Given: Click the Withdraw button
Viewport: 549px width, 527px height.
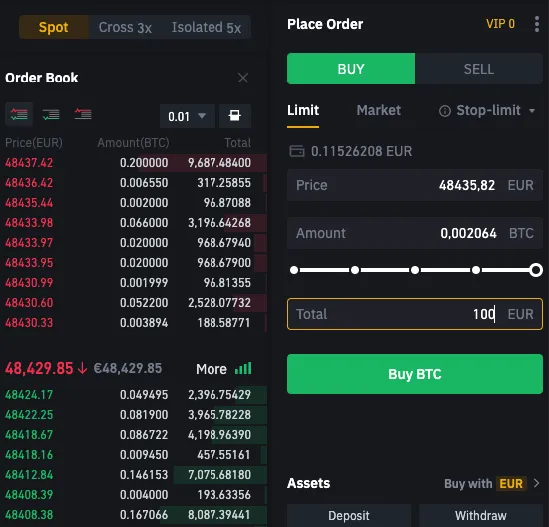Looking at the screenshot, I should (481, 515).
